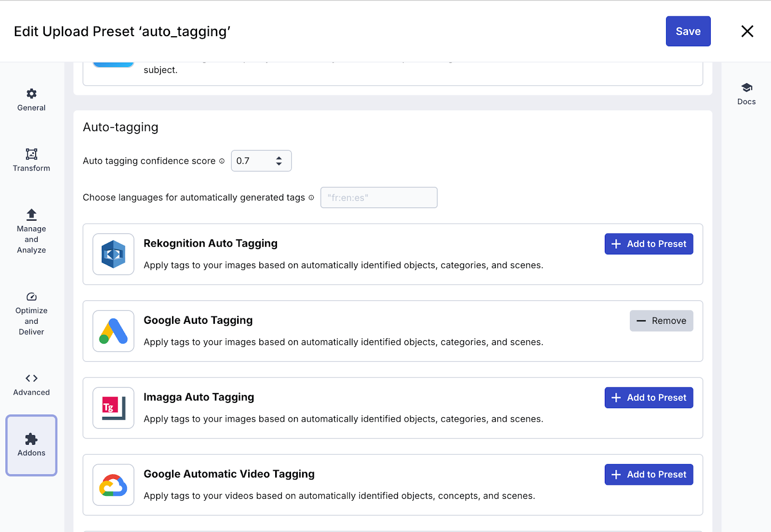Close the Edit Upload Preset dialog
This screenshot has width=771, height=532.
click(x=747, y=31)
